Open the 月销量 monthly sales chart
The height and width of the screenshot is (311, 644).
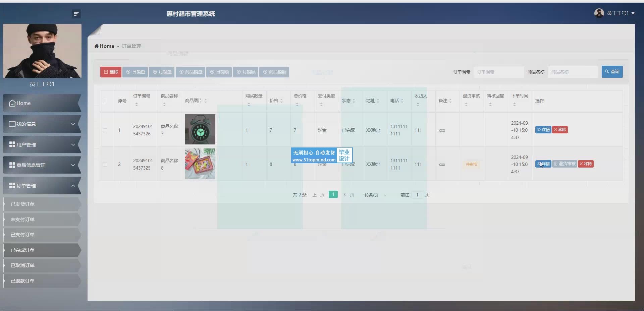coord(162,72)
